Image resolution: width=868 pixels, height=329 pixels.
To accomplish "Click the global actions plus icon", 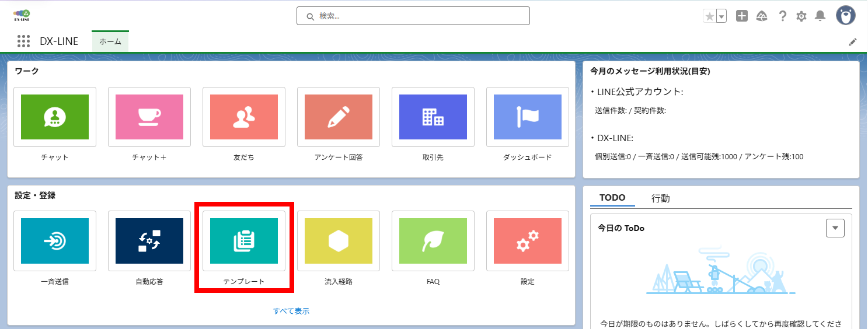I will coord(742,16).
